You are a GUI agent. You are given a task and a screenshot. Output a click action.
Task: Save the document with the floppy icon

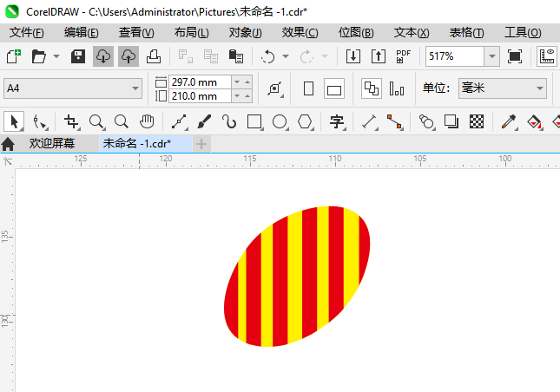tap(78, 56)
